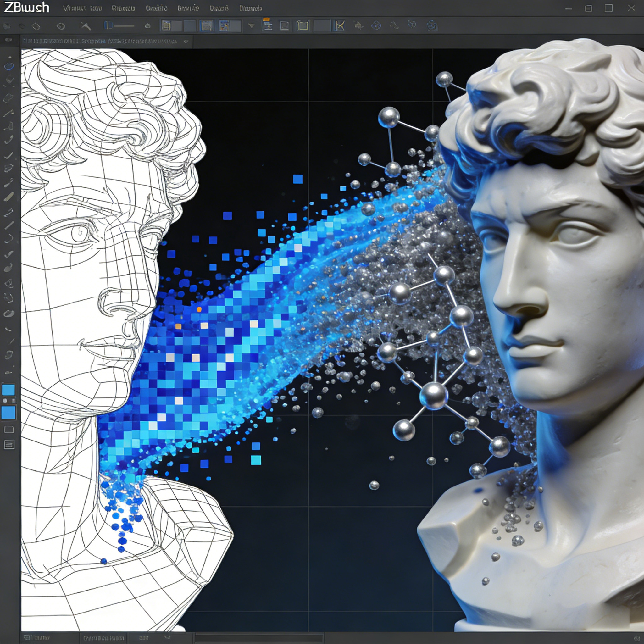Enable the square outline toggle in lower left sidebar
The height and width of the screenshot is (644, 644).
[9, 428]
